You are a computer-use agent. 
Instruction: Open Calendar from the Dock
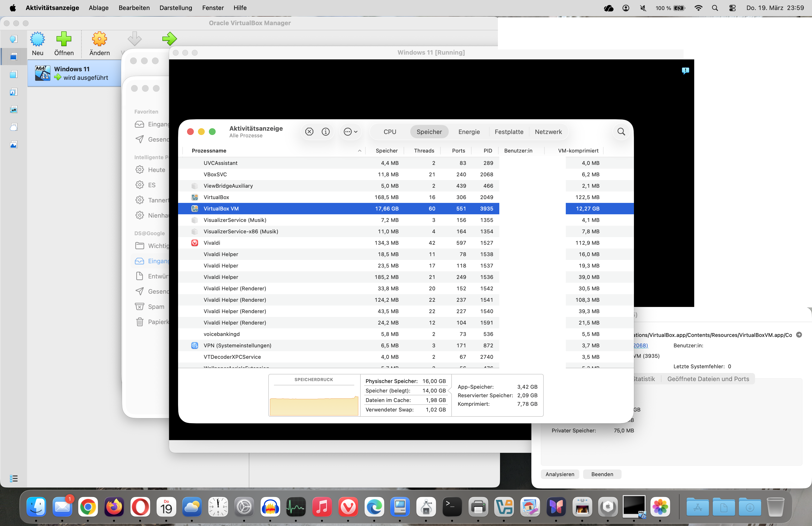coord(166,507)
